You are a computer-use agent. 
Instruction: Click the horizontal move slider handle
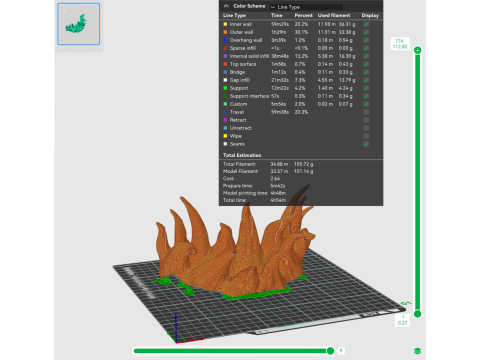(x=330, y=351)
